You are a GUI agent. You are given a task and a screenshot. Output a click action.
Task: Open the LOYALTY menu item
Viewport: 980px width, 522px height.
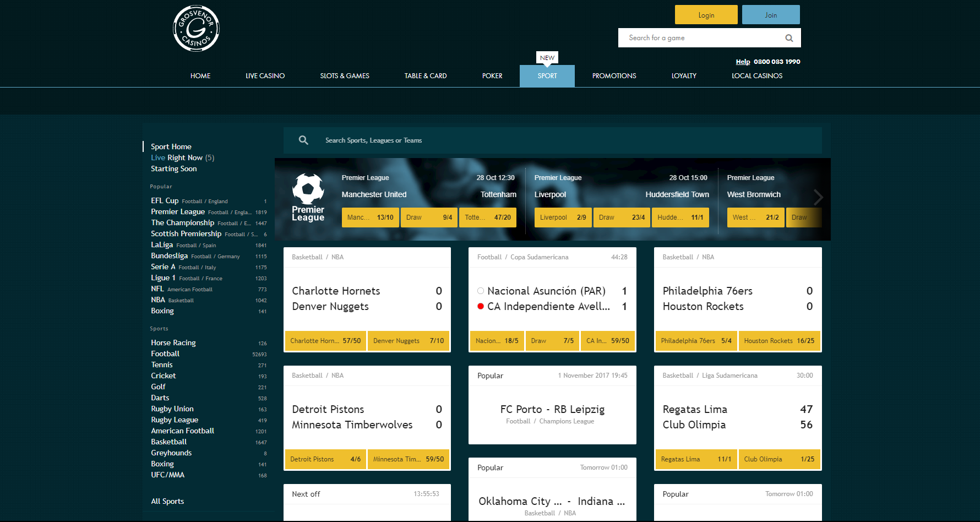[684, 76]
